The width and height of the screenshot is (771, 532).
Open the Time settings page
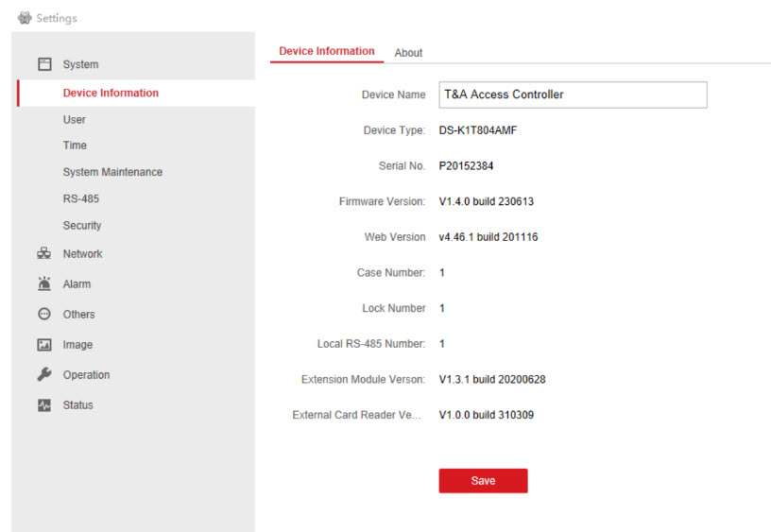75,146
